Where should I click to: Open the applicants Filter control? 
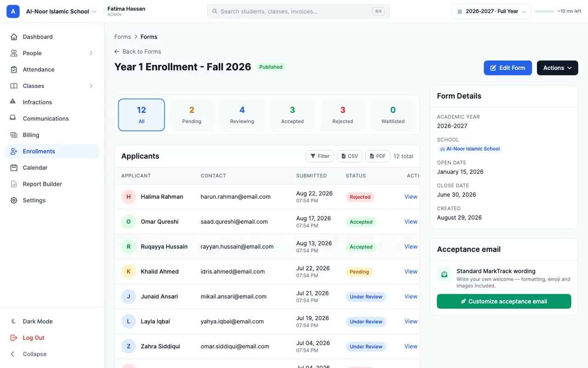pos(320,156)
